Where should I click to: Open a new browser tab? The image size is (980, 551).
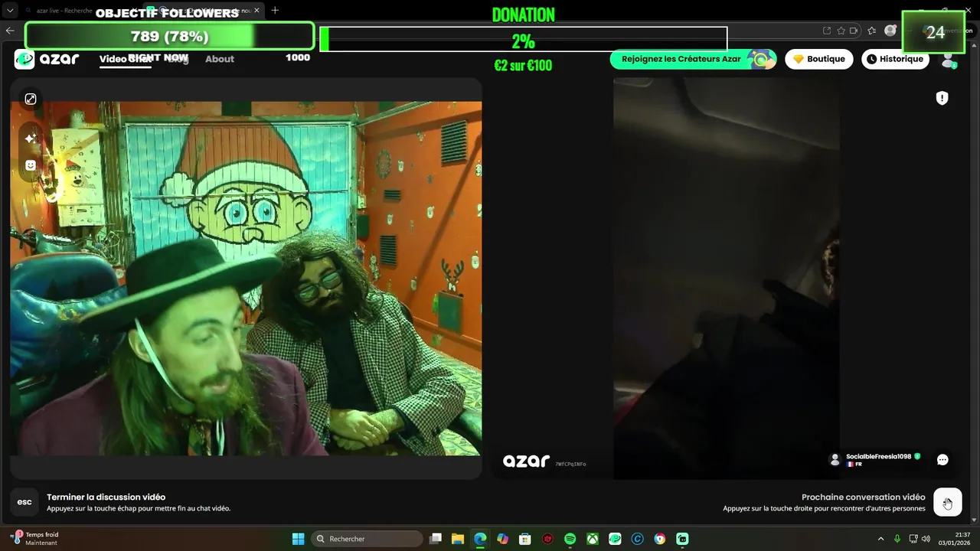coord(275,10)
